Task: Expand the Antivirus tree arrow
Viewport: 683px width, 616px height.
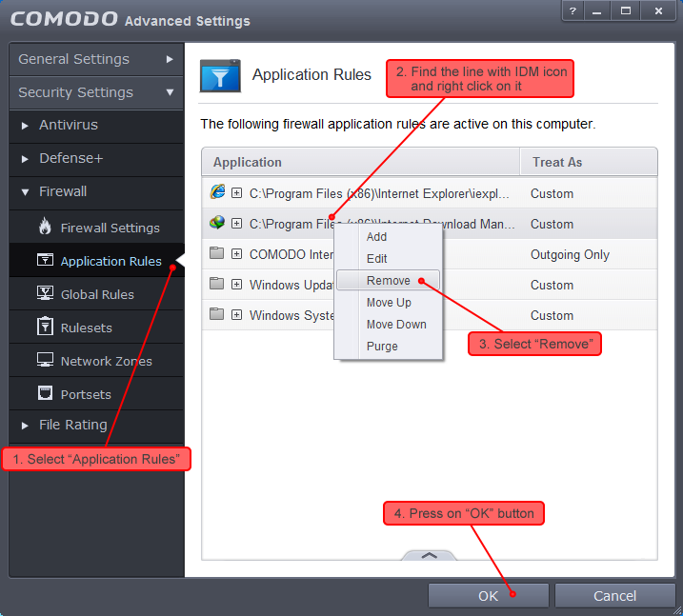Action: tap(25, 126)
